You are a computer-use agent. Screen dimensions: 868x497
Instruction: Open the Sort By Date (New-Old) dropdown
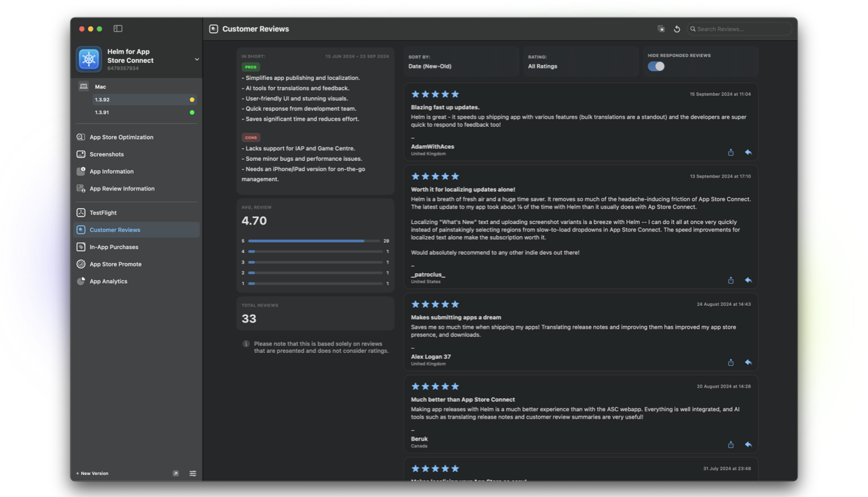point(461,62)
